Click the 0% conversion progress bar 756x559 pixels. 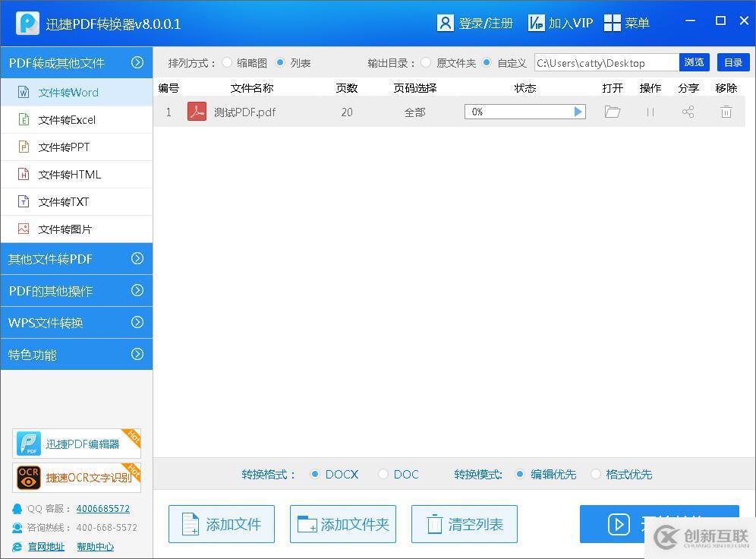click(x=525, y=112)
